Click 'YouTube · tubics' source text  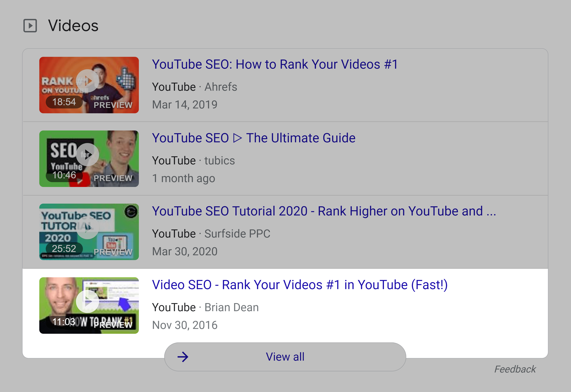(x=193, y=161)
